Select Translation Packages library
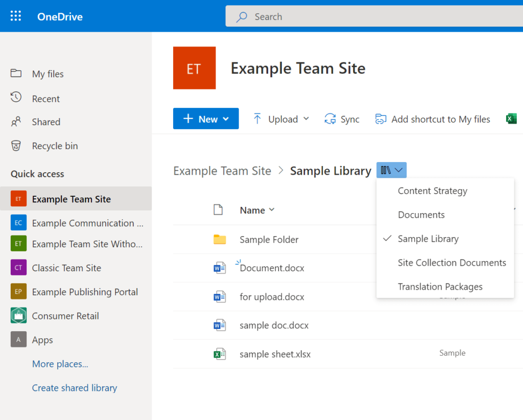523x420 pixels. (x=445, y=287)
